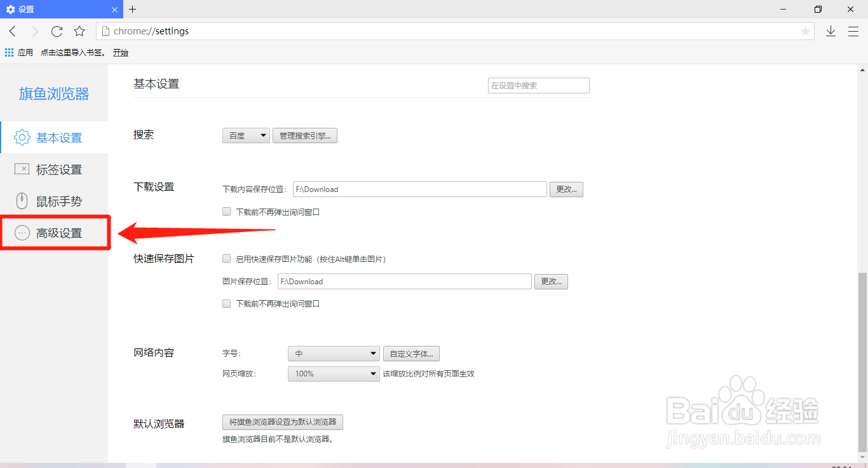Open the apps grid icon
This screenshot has height=468, width=868.
[x=10, y=52]
